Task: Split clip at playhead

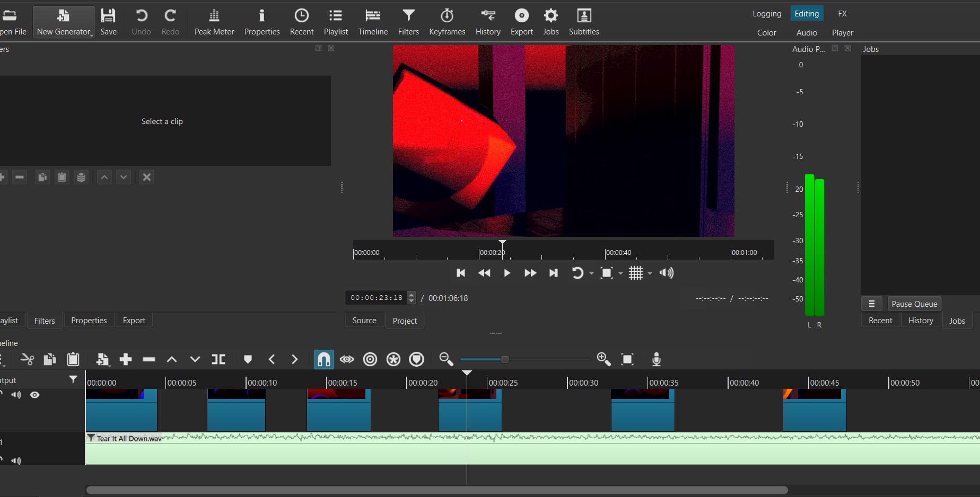Action: pos(218,360)
